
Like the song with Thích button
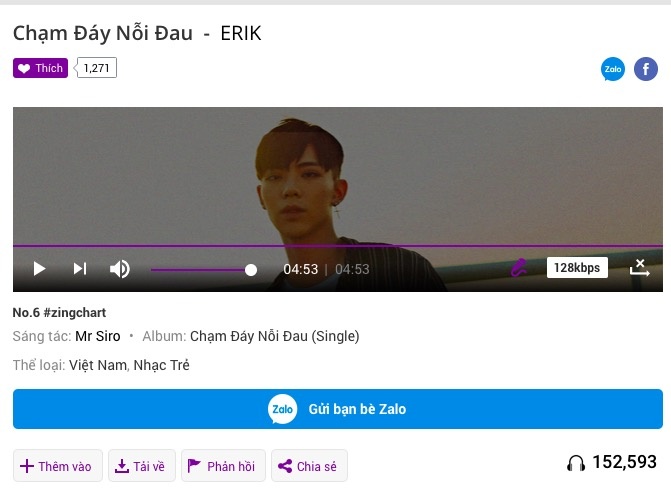(40, 68)
